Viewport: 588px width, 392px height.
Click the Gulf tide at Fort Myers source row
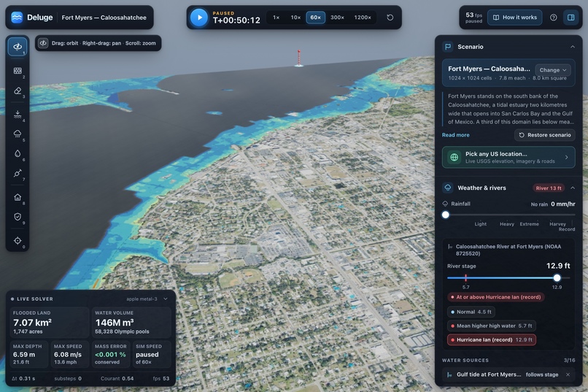(x=508, y=374)
